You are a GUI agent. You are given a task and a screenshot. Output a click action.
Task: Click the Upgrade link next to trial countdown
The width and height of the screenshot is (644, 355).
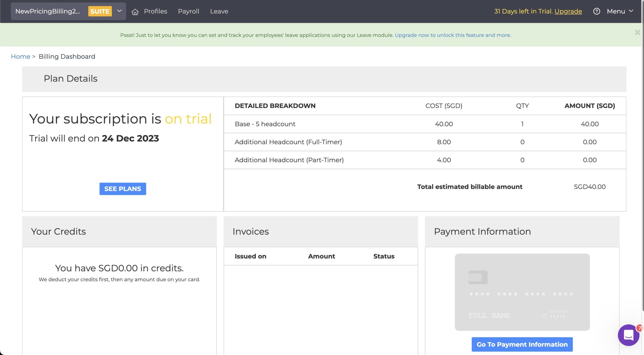[x=568, y=11]
